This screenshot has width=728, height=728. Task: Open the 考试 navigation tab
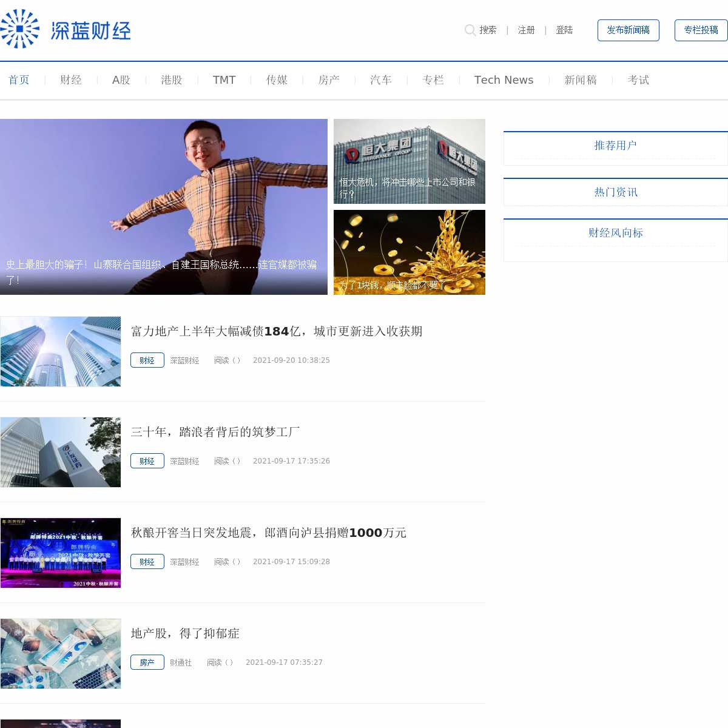point(638,80)
